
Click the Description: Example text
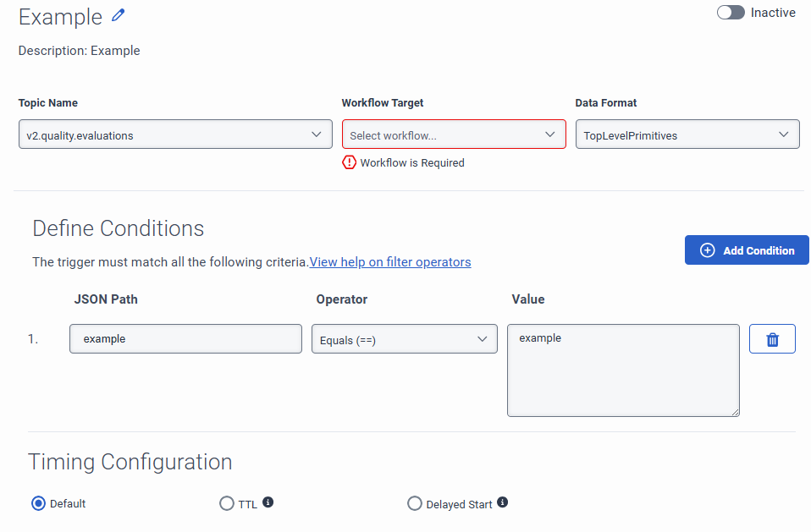[80, 51]
